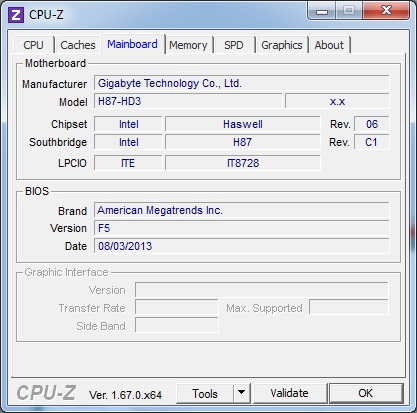Click the LPCIO vendor field ITE

point(128,163)
